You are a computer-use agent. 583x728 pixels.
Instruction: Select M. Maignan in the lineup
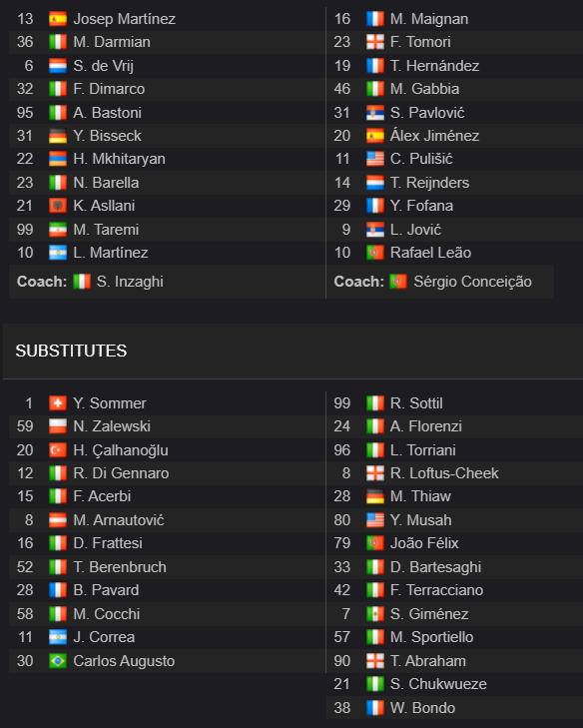(x=429, y=19)
